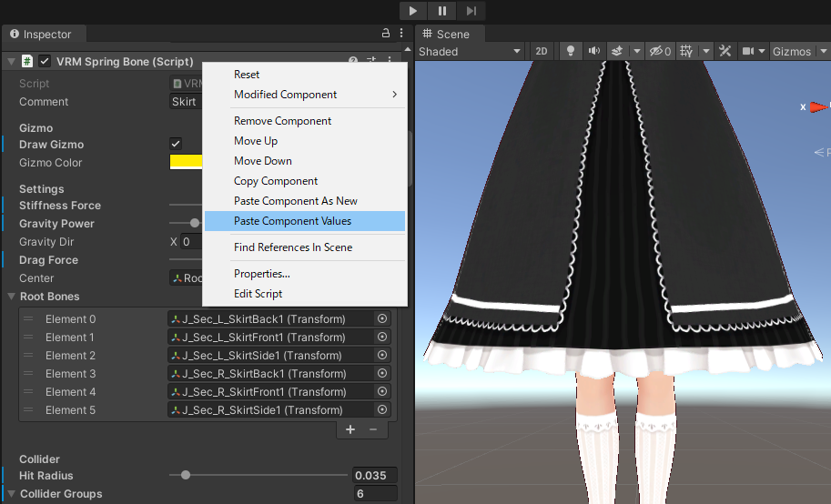Click the Comment field containing Skirt
Viewport: 831px width, 504px height.
(186, 102)
